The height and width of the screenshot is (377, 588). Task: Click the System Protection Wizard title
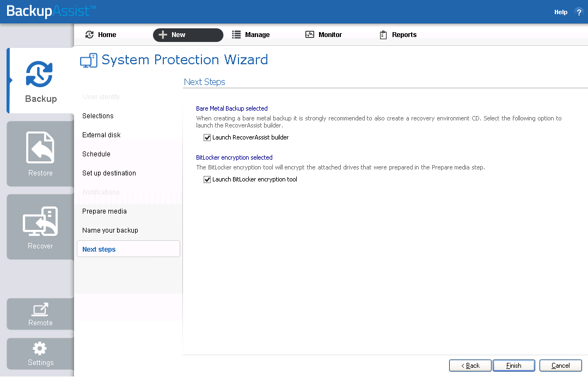185,59
